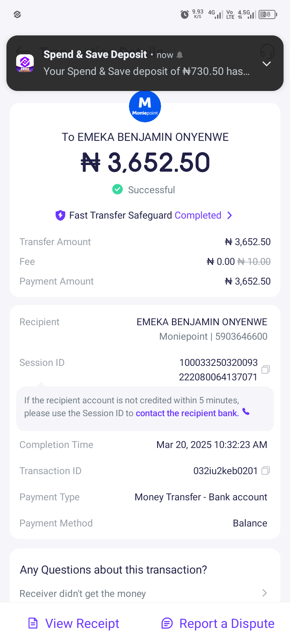Tap the Spend & Save notification app icon
The height and width of the screenshot is (644, 290).
tap(25, 63)
